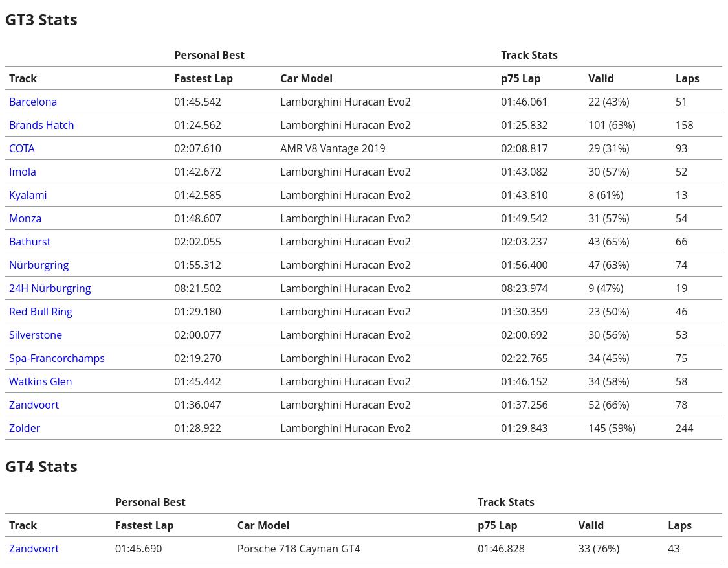Open the Zandvoort link in GT3 Stats
The image size is (728, 568).
coord(34,405)
